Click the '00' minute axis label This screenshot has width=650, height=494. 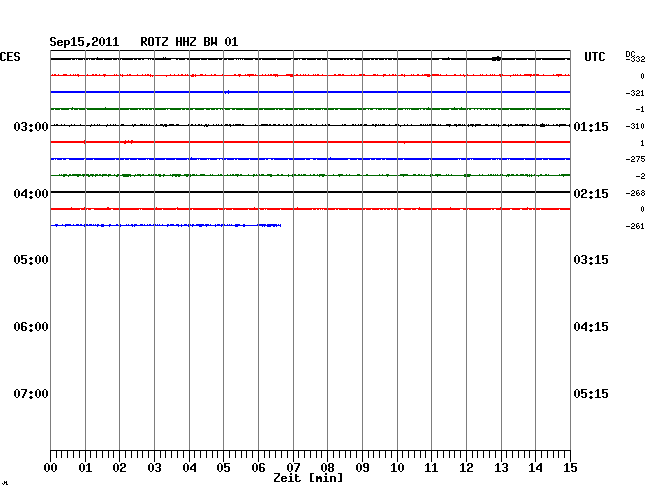pyautogui.click(x=51, y=468)
